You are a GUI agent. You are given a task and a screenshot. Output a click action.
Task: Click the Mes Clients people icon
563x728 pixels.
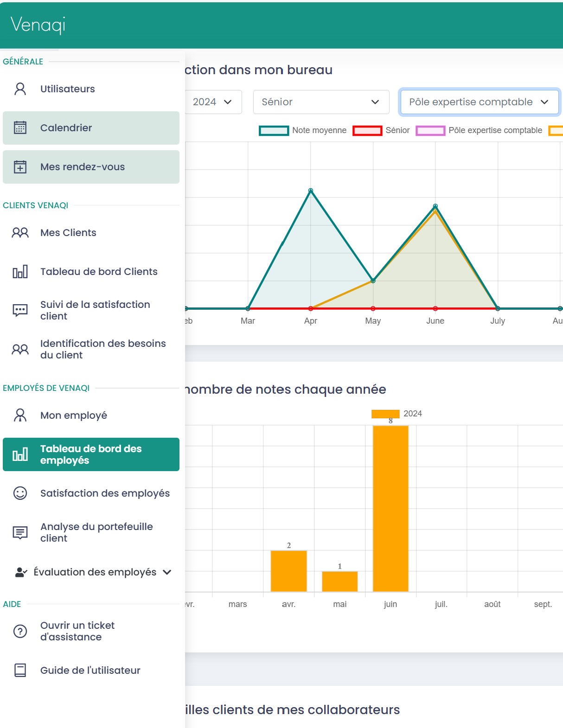point(20,232)
